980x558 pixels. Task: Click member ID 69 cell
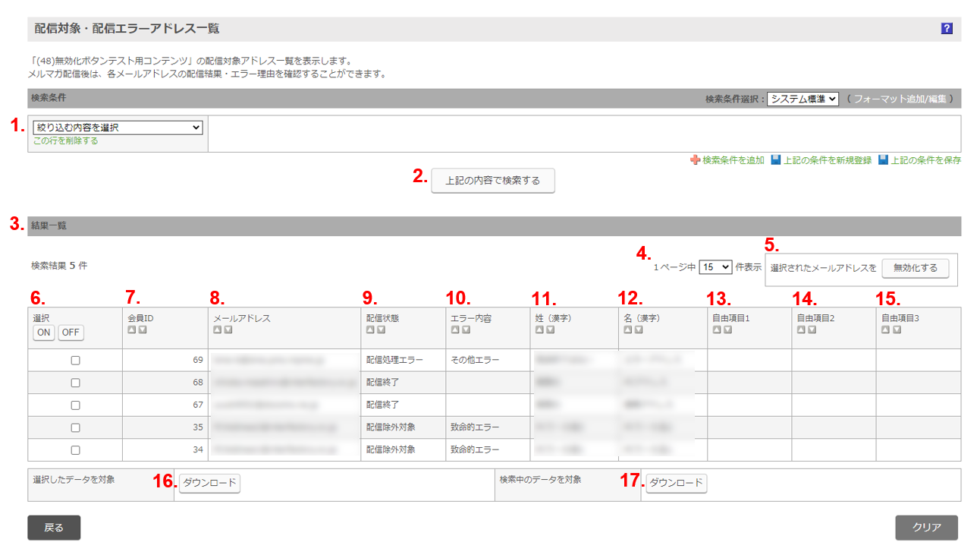coord(165,360)
